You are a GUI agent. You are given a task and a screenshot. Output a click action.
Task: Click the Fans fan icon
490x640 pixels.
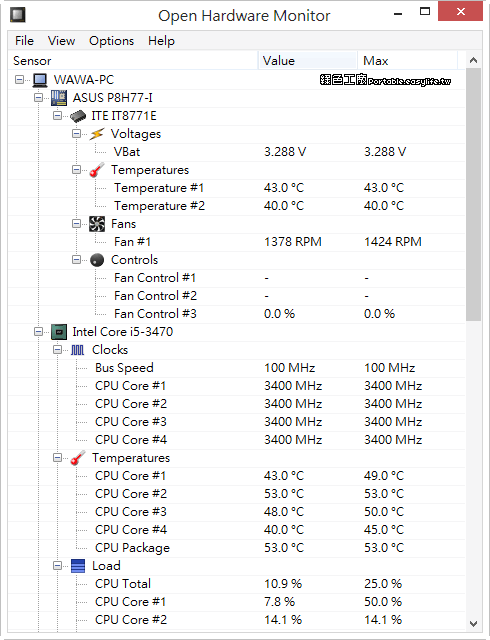pos(97,224)
